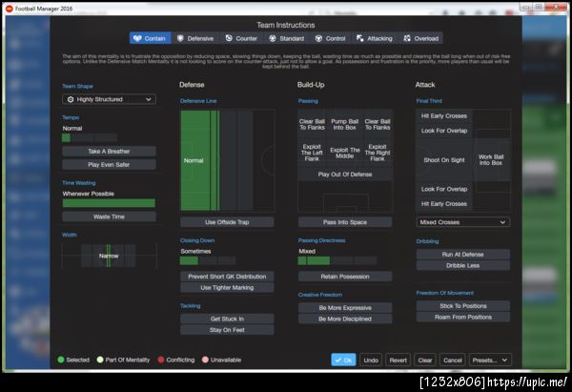Toggle Use Tighter Marking
The width and height of the screenshot is (572, 392).
click(x=227, y=287)
